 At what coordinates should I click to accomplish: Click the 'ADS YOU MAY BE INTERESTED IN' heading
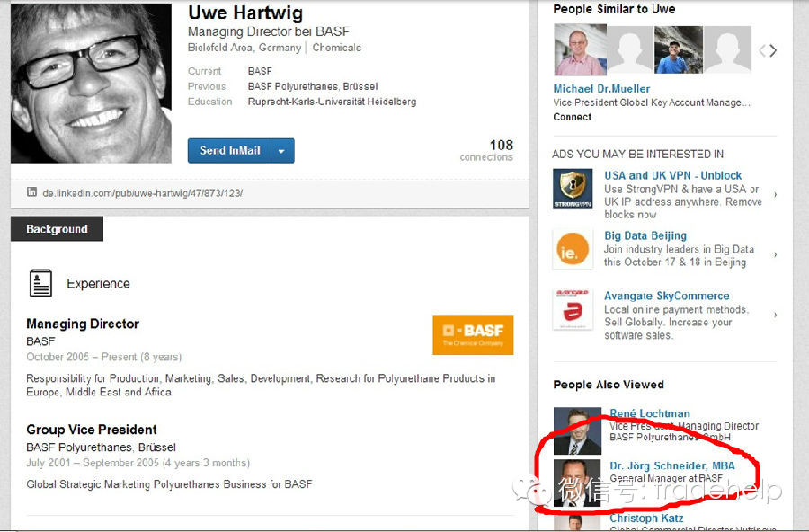click(x=637, y=155)
